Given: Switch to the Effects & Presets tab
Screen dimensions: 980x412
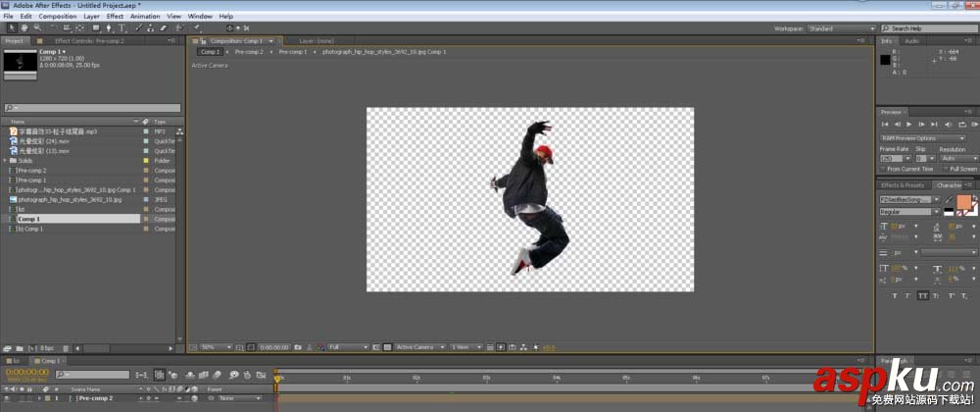Looking at the screenshot, I should [903, 185].
